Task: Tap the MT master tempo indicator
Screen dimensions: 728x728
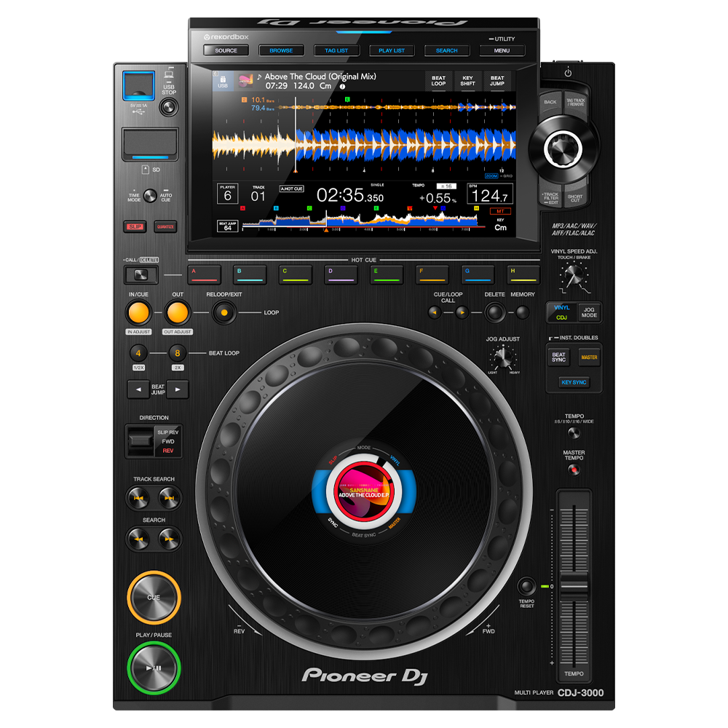Action: [501, 211]
